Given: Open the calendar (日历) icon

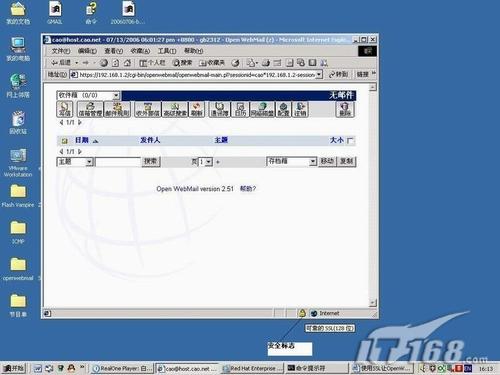Looking at the screenshot, I should click(240, 109).
